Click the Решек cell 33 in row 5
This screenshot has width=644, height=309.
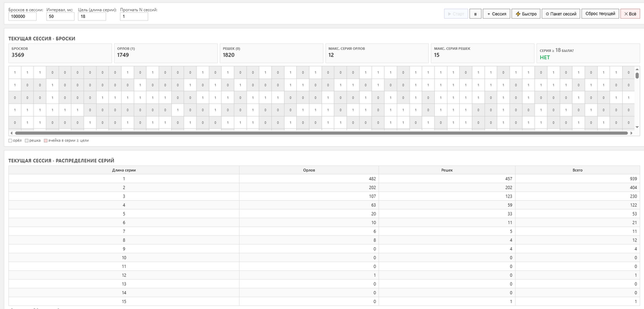(447, 214)
